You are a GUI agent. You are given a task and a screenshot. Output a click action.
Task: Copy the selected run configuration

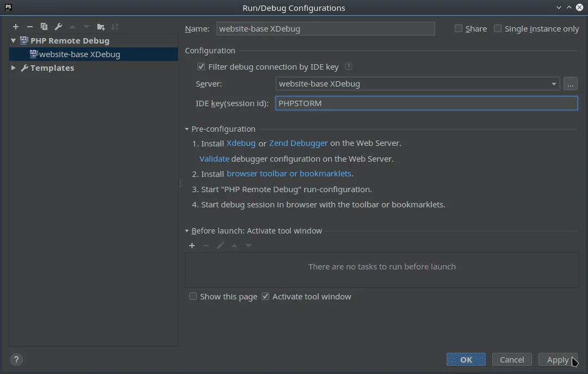(x=44, y=26)
